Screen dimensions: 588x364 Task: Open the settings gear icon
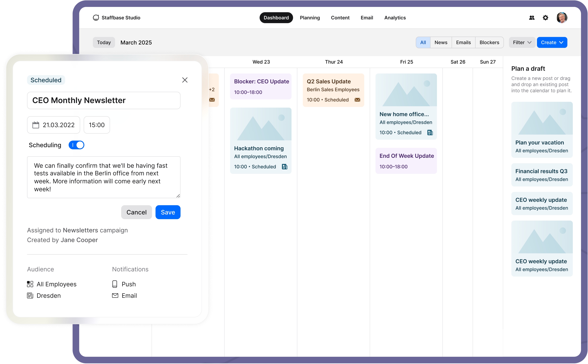coord(545,18)
